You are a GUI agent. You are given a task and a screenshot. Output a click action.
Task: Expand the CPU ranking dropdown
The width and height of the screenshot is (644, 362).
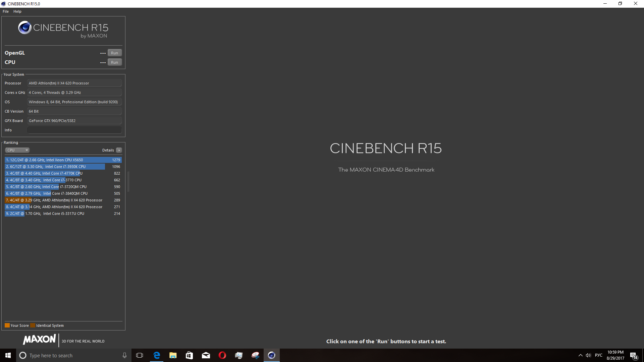tap(17, 150)
